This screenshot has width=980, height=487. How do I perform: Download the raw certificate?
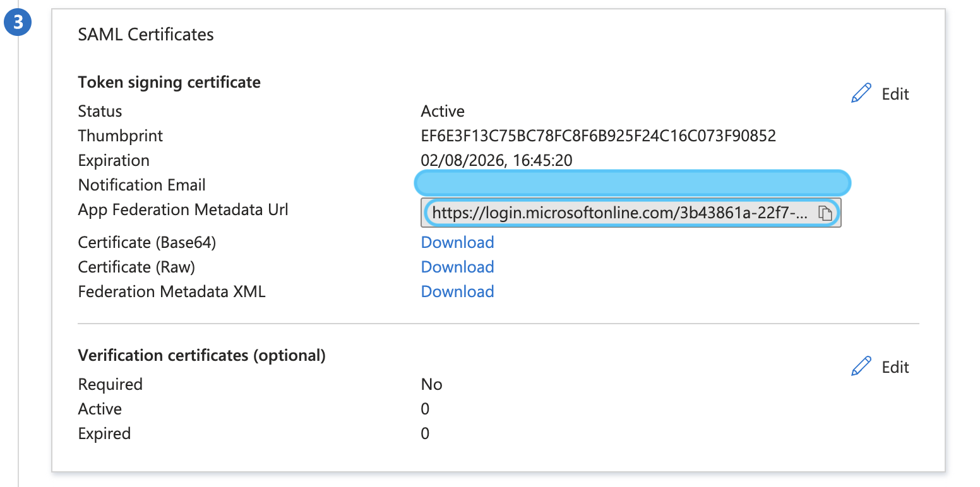(x=457, y=267)
